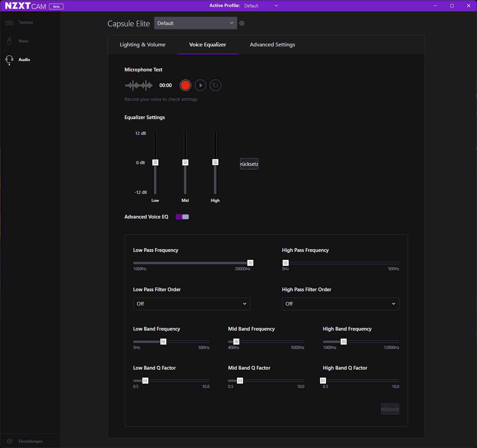The height and width of the screenshot is (448, 477).
Task: Open Low Pass Filter Order dropdown
Action: point(192,304)
